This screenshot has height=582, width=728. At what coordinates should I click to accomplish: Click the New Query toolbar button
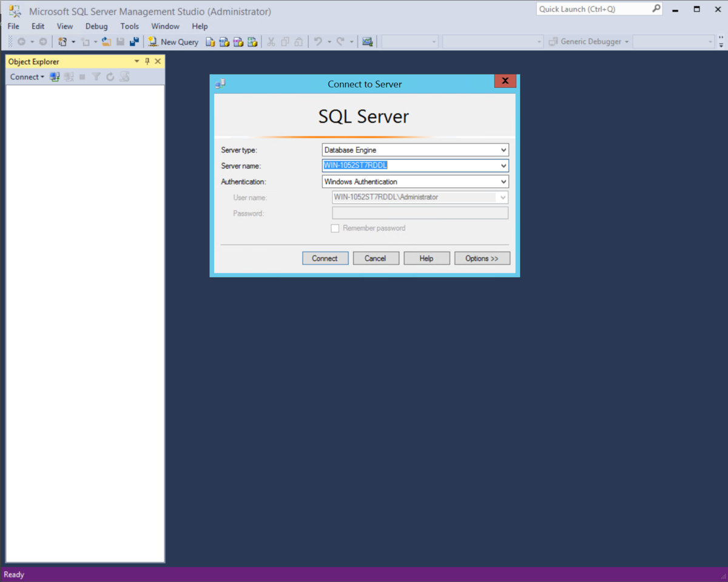click(x=174, y=42)
